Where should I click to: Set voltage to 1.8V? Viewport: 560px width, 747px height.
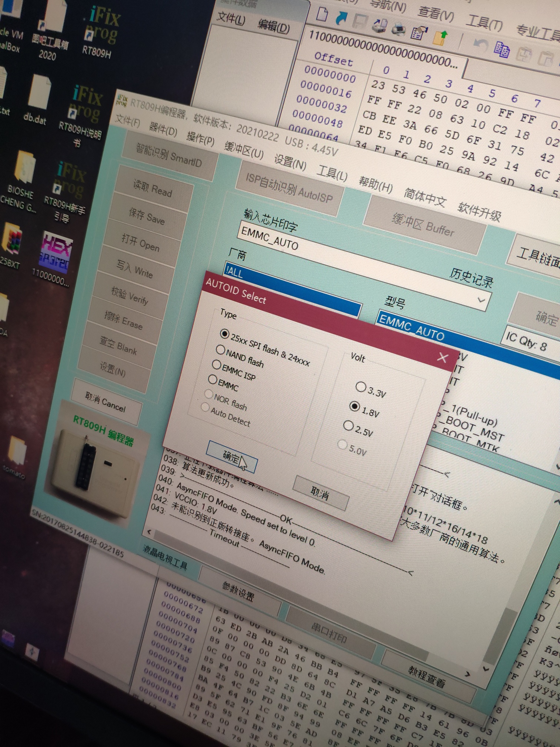pyautogui.click(x=354, y=406)
